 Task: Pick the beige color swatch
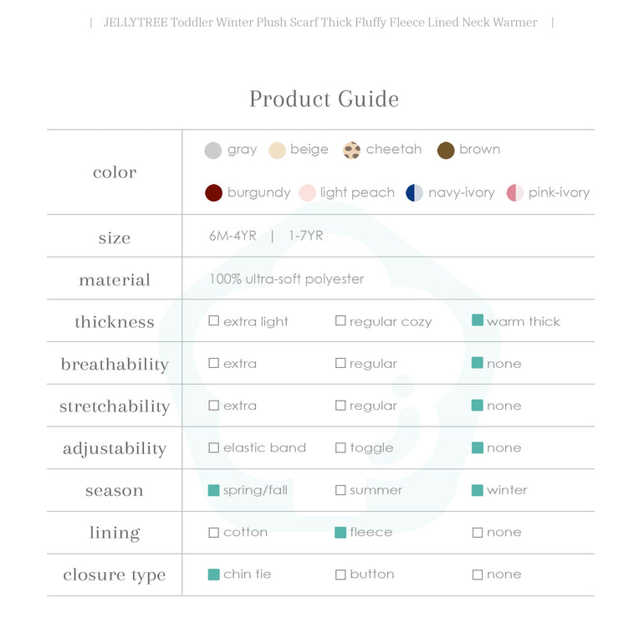point(277,151)
